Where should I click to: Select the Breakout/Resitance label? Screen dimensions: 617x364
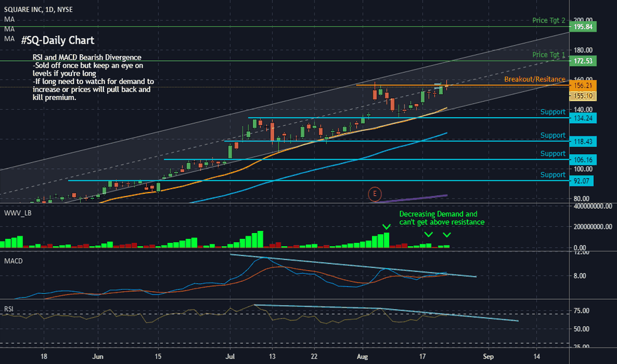[535, 79]
